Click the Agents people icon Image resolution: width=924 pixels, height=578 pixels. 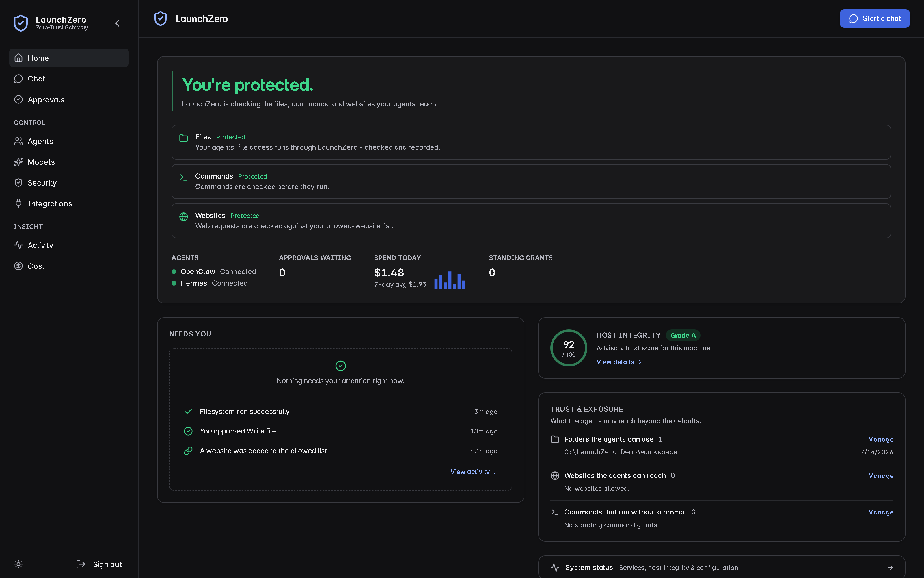[18, 141]
